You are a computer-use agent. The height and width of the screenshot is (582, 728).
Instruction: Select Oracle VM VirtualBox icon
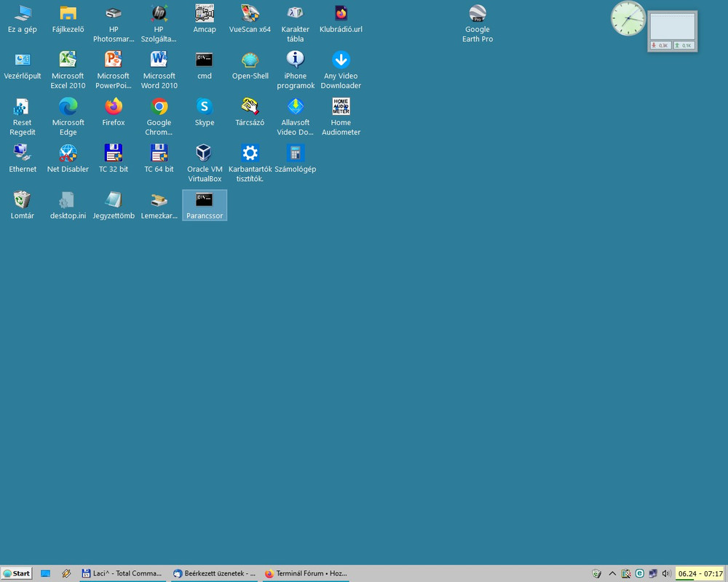point(205,164)
